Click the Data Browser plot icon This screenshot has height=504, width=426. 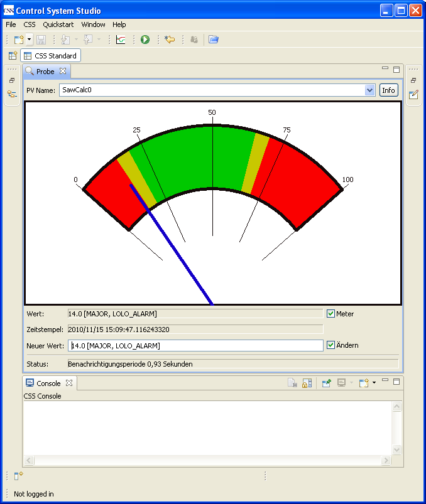point(121,40)
